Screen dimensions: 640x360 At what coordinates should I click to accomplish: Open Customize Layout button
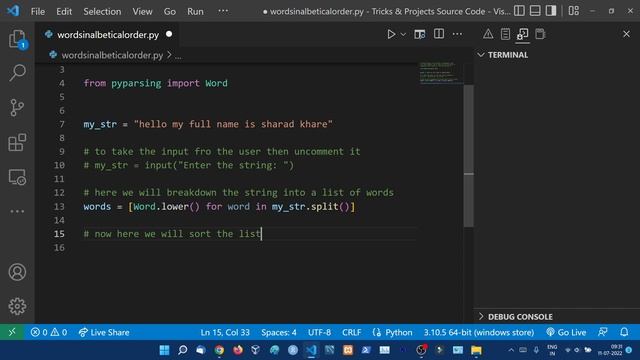[574, 11]
